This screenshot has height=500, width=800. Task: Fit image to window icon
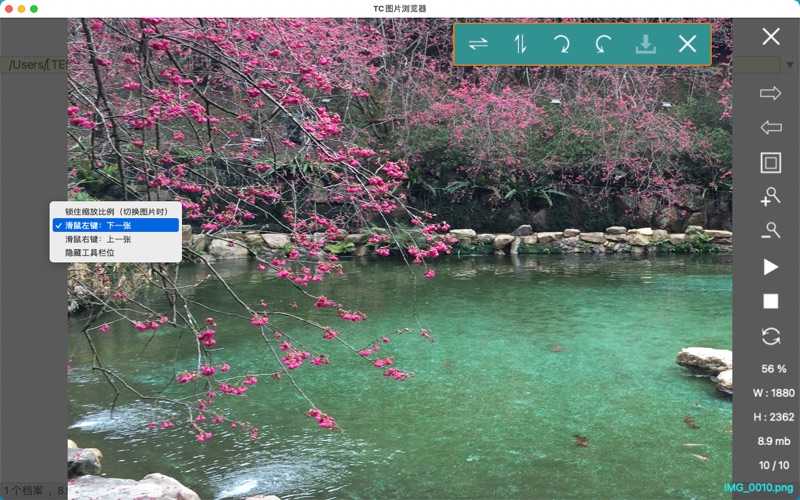pyautogui.click(x=770, y=163)
